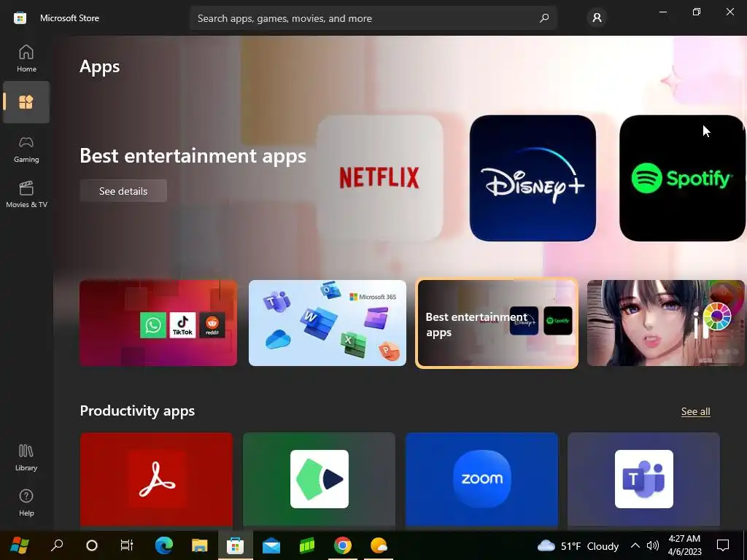The width and height of the screenshot is (747, 560).
Task: Open the notification center icon
Action: tap(723, 545)
